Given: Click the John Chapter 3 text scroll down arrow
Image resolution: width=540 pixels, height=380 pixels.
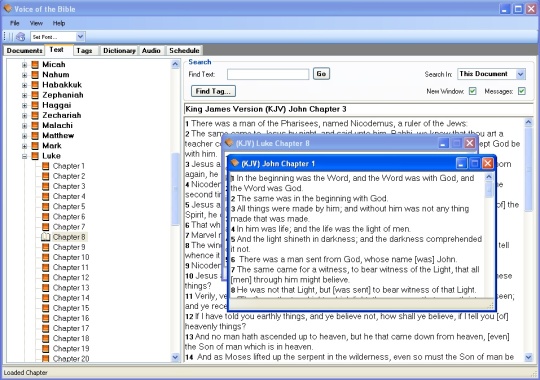Looking at the screenshot, I should 529,357.
